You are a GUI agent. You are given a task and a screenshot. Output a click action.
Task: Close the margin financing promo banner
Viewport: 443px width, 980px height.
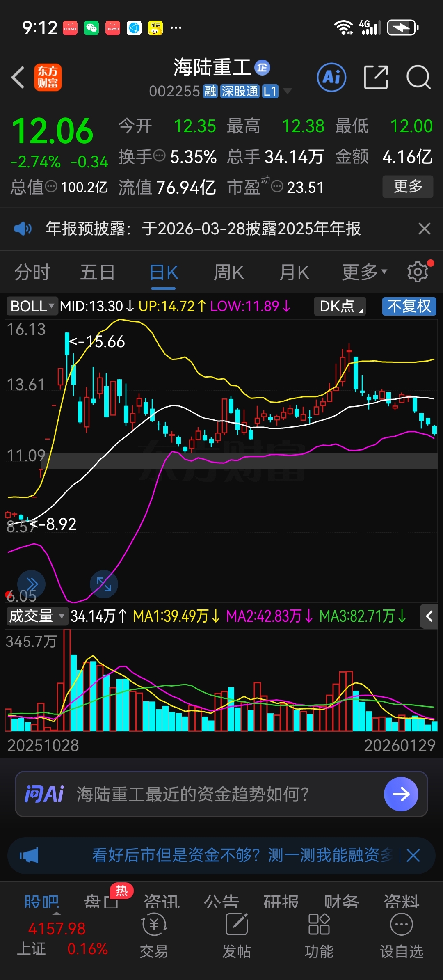(413, 856)
